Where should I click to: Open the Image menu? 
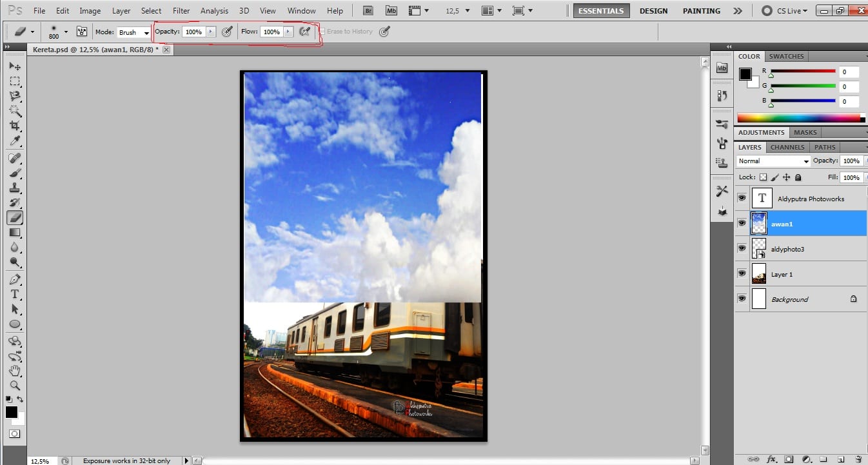(x=90, y=11)
